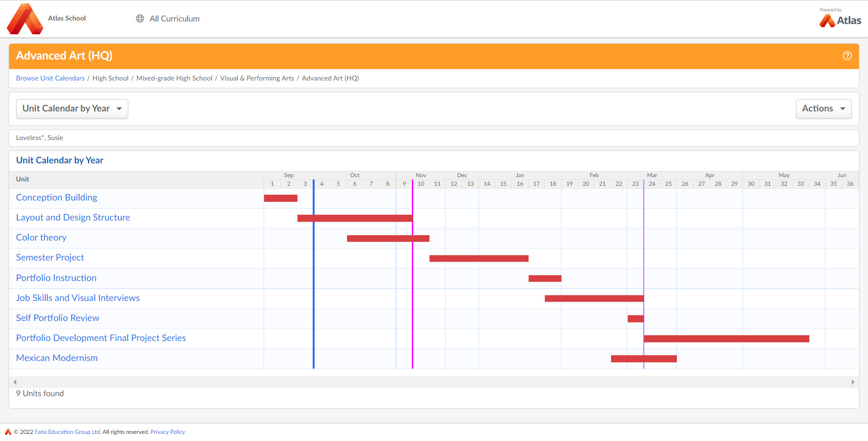Open the Conception Building unit
Screen dimensions: 868x441
pos(57,197)
